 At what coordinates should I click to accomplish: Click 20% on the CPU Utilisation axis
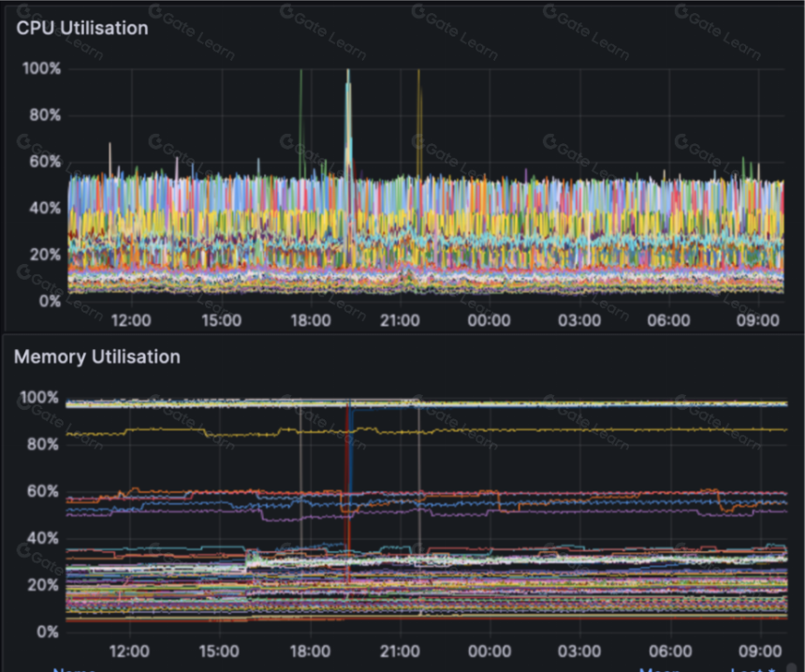click(45, 255)
